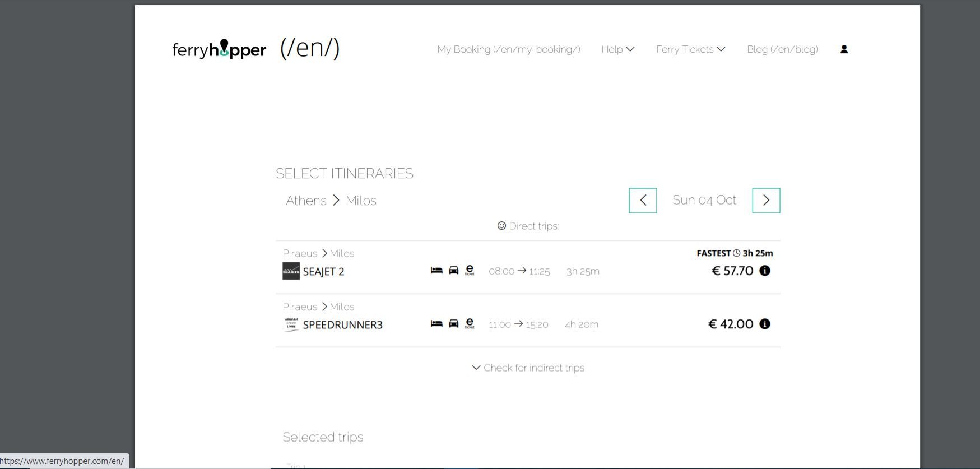Click the Seajets company logo
This screenshot has width=980, height=469.
(291, 271)
